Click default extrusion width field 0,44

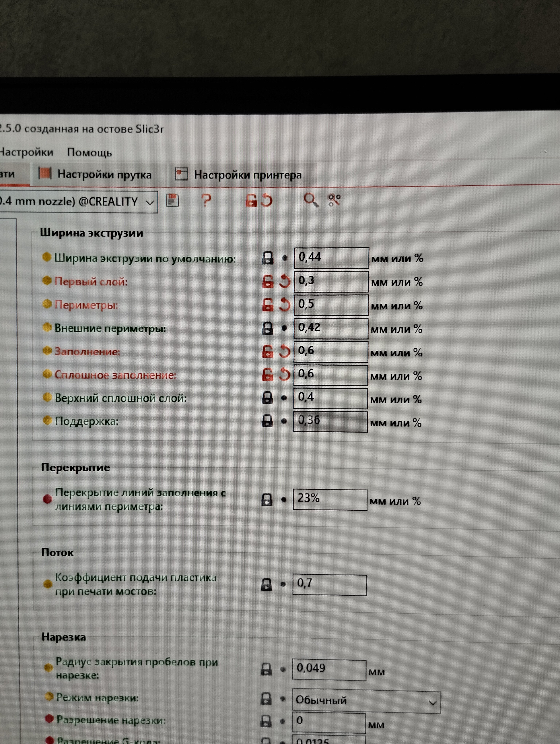[331, 258]
